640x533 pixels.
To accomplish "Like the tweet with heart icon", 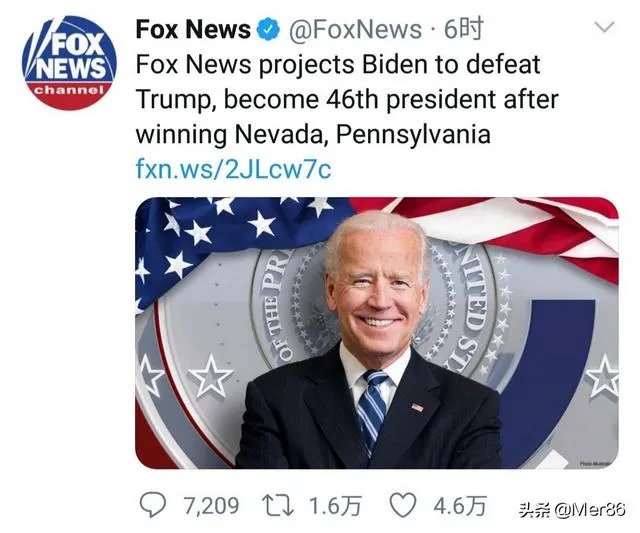I will (x=403, y=505).
